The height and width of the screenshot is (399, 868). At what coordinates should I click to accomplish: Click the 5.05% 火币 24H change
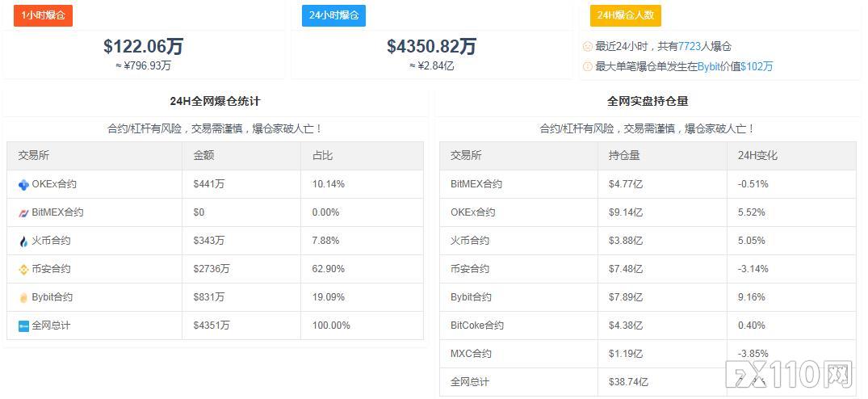coord(752,241)
